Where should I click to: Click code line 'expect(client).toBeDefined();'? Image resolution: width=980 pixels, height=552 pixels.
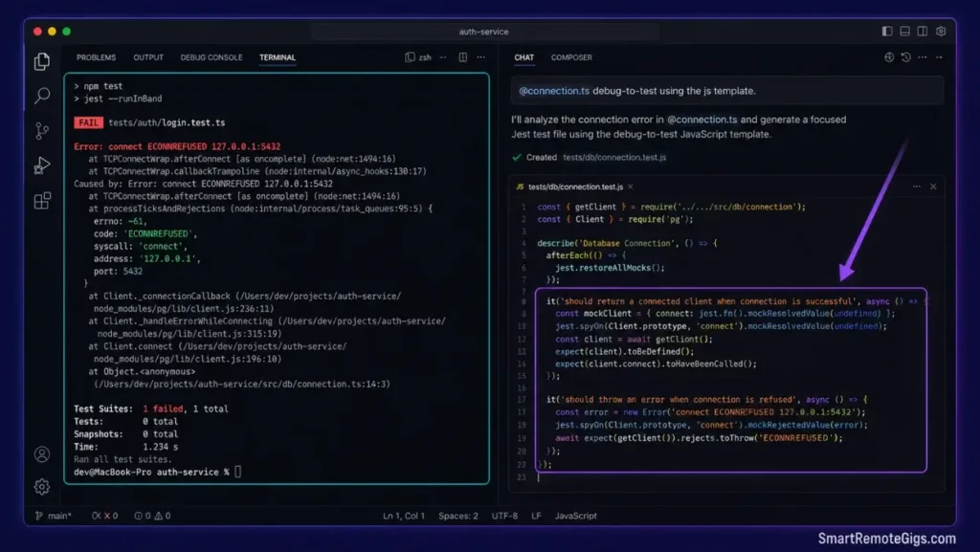tap(624, 351)
